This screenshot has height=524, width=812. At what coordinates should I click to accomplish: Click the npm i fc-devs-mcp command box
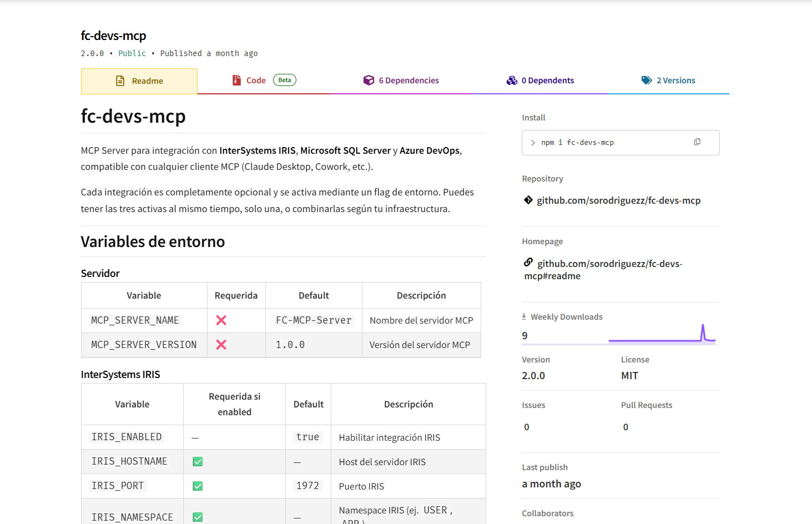[x=621, y=143]
